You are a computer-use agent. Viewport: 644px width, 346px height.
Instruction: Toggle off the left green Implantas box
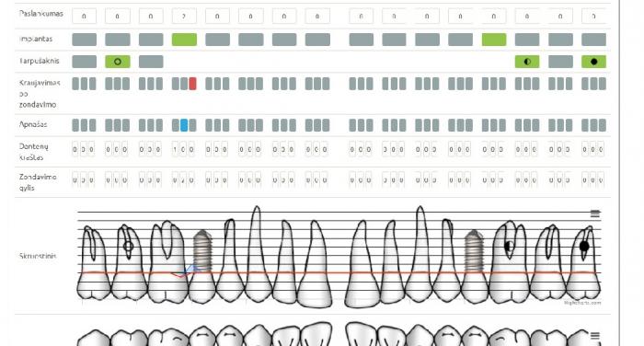pyautogui.click(x=184, y=40)
